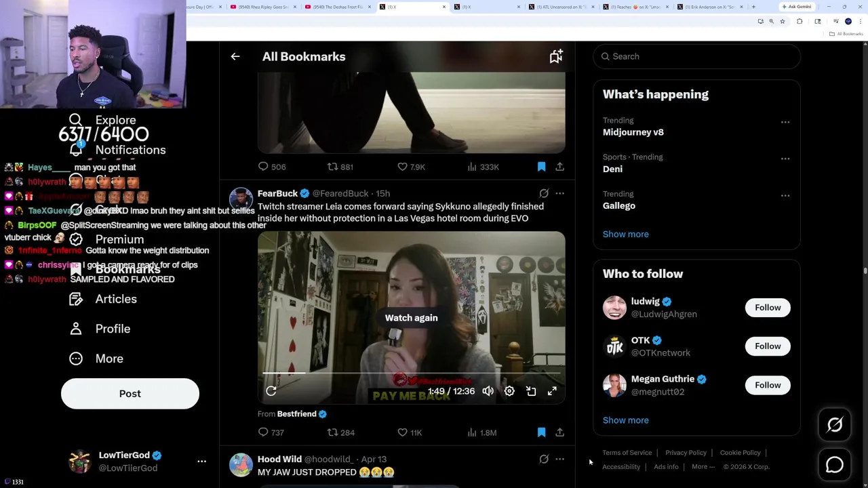Click Ask Gemini in the browser

[797, 7]
